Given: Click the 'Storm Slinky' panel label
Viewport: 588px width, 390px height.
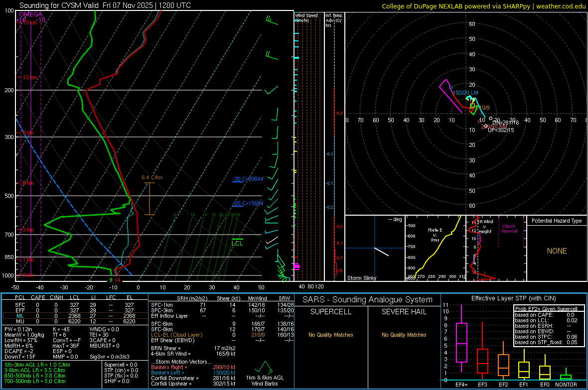Looking at the screenshot, I should pos(361,278).
